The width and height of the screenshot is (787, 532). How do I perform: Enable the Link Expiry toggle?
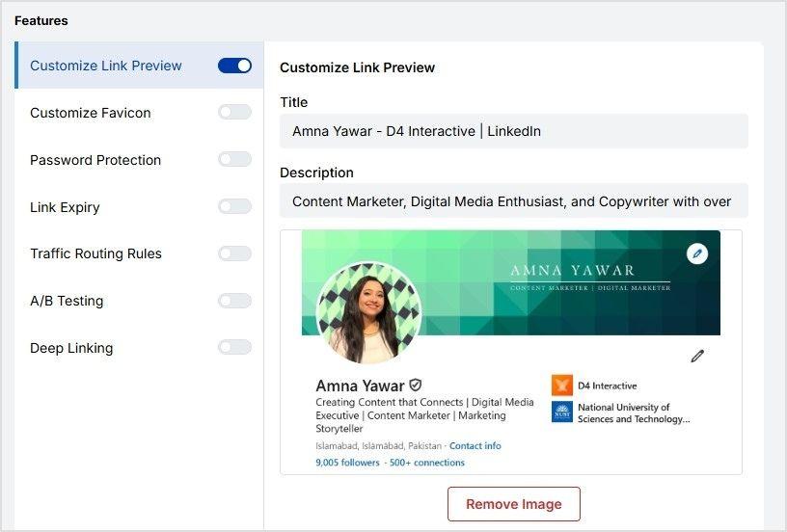coord(234,206)
